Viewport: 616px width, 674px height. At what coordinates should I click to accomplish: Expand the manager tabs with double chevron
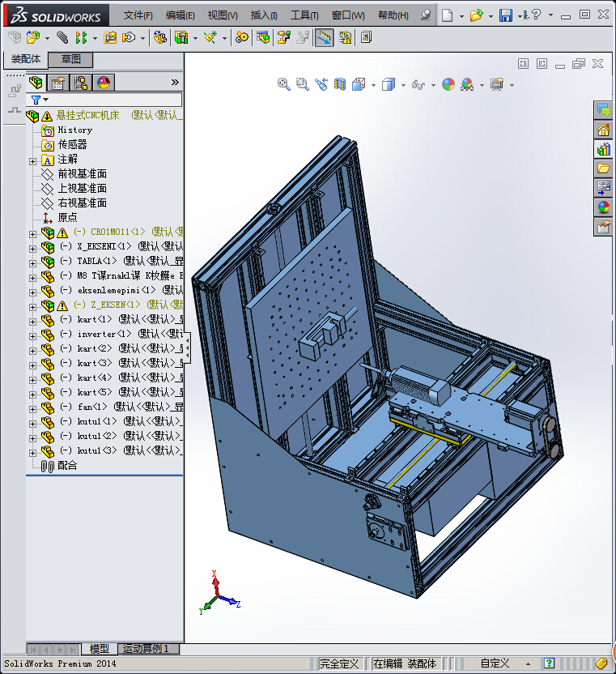(x=174, y=82)
